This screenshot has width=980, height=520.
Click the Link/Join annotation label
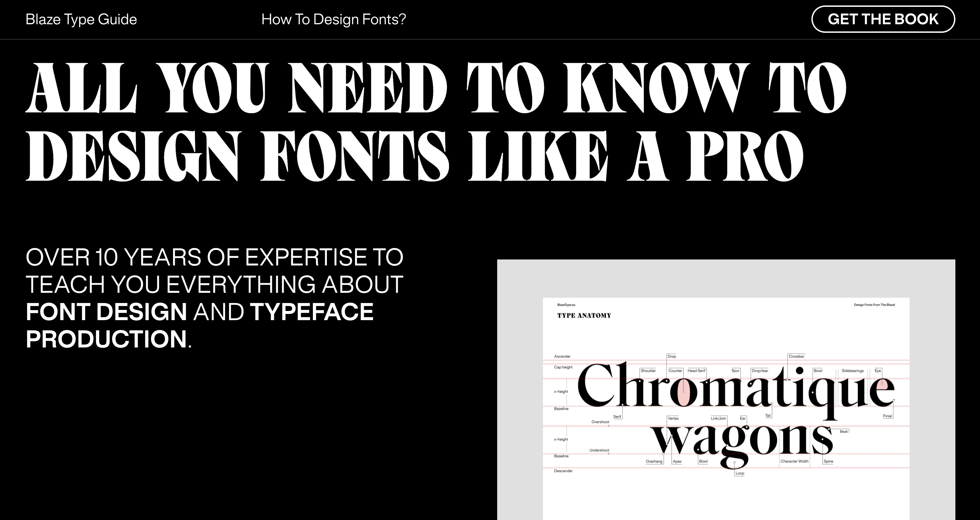[718, 419]
